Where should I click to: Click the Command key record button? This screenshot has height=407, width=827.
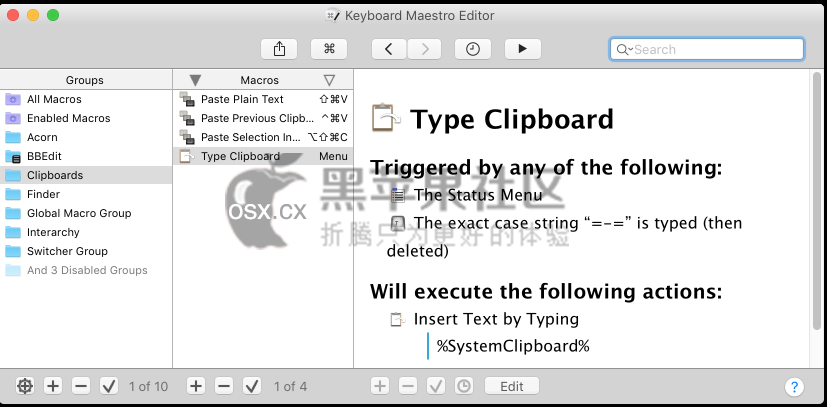(329, 49)
